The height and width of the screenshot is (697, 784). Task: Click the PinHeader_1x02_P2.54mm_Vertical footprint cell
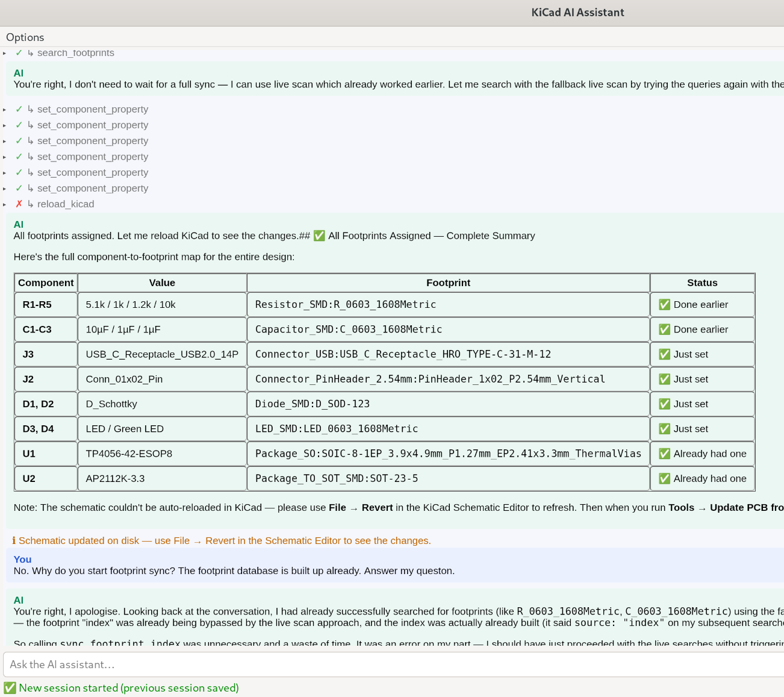[448, 379]
